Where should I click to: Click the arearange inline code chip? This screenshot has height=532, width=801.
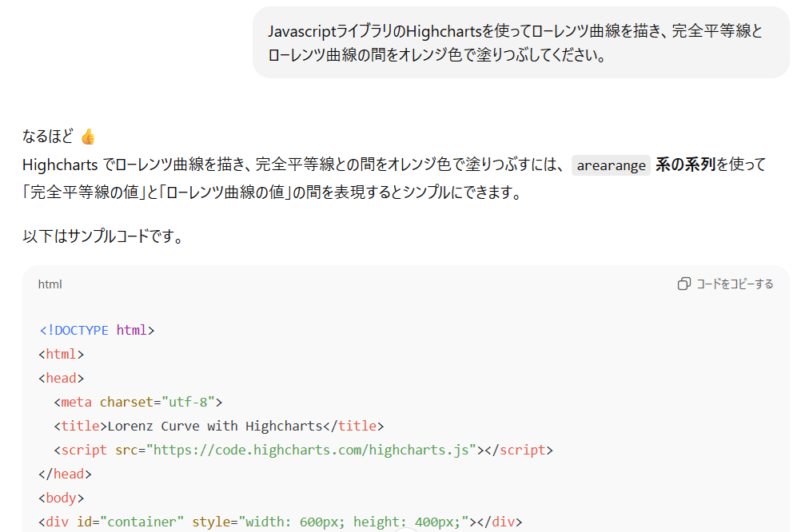tap(611, 165)
